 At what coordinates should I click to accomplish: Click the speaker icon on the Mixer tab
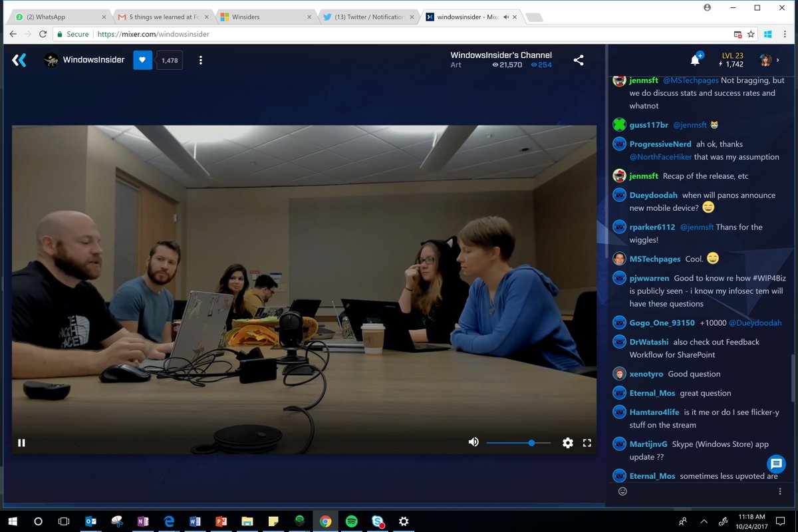pos(506,17)
